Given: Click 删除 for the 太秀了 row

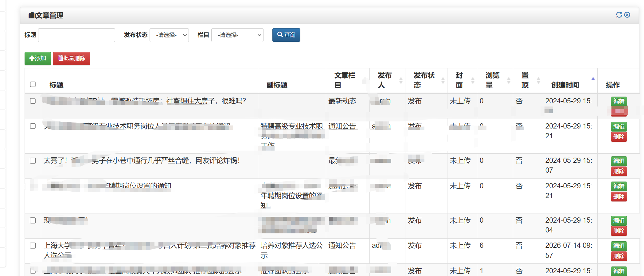Looking at the screenshot, I should 619,171.
